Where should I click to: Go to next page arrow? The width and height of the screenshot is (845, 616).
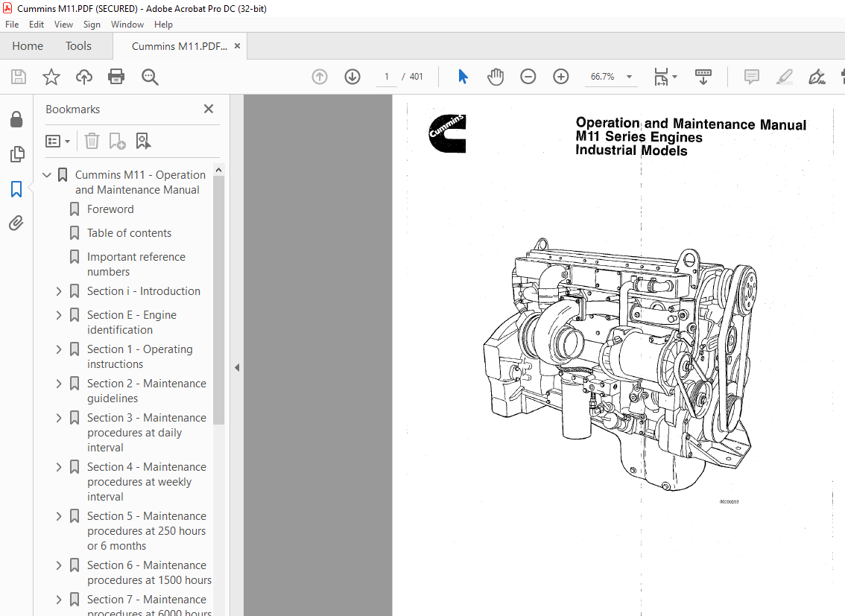pyautogui.click(x=352, y=77)
